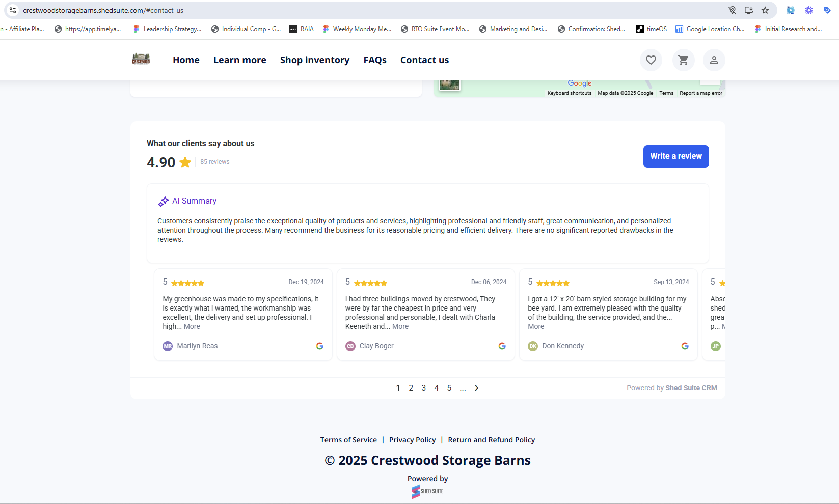Open the blue tag extension icon
The image size is (839, 504).
click(827, 10)
